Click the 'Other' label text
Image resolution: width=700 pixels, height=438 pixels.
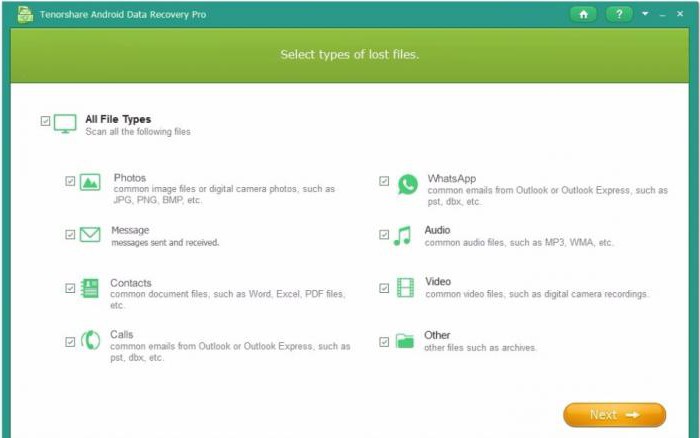click(x=437, y=335)
